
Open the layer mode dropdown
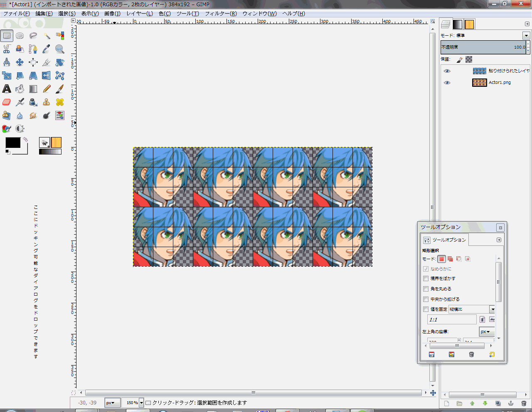(526, 35)
